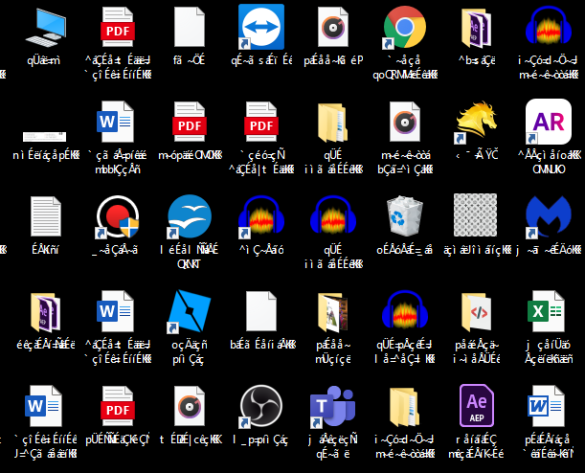This screenshot has width=585, height=473.
Task: Select the Word document beside the white strip thumbnail
Action: (x=115, y=122)
